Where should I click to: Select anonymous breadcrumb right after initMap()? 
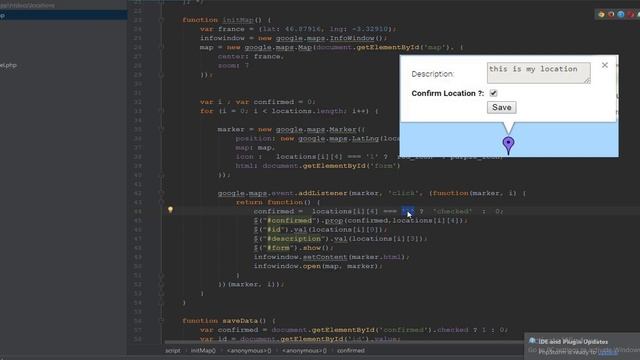(249, 351)
